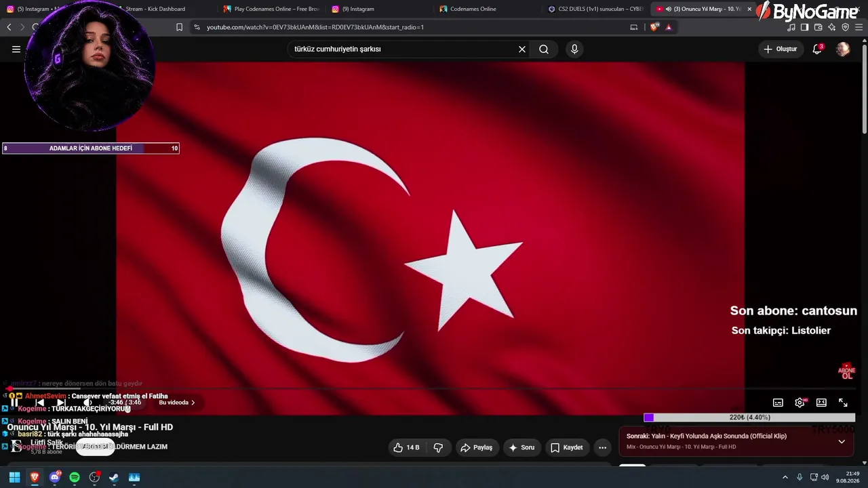Toggle theater mode on the player

tap(821, 403)
